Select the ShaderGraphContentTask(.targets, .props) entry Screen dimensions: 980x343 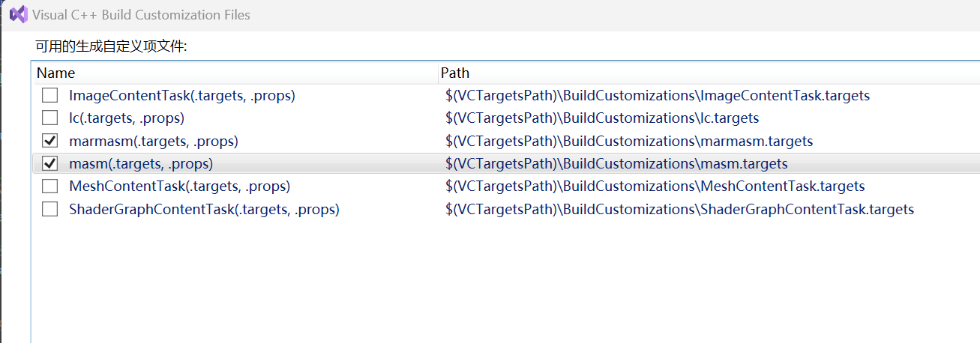tap(205, 210)
